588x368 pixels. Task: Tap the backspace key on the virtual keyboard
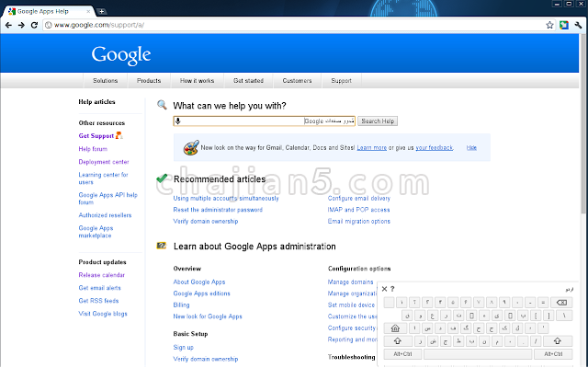[x=561, y=303]
